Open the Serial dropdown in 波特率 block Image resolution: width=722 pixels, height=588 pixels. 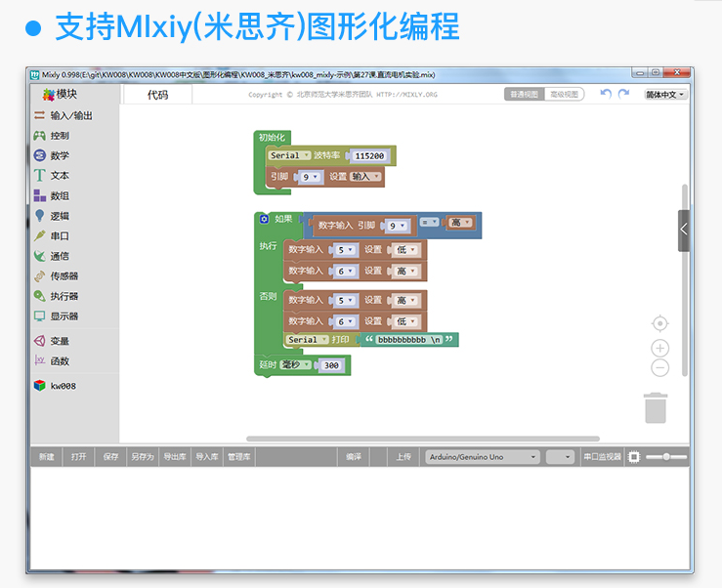point(289,155)
